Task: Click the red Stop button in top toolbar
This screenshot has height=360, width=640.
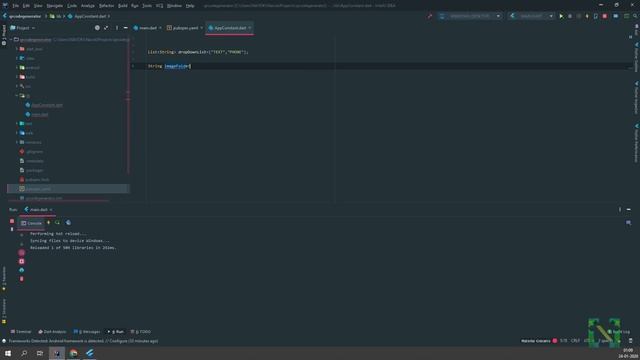Action: pyautogui.click(x=604, y=16)
